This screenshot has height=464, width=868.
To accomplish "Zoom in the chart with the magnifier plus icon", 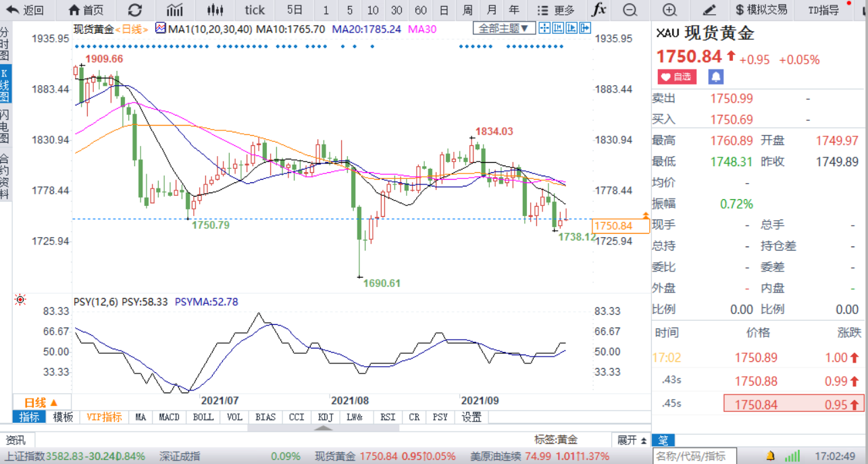I will [669, 10].
